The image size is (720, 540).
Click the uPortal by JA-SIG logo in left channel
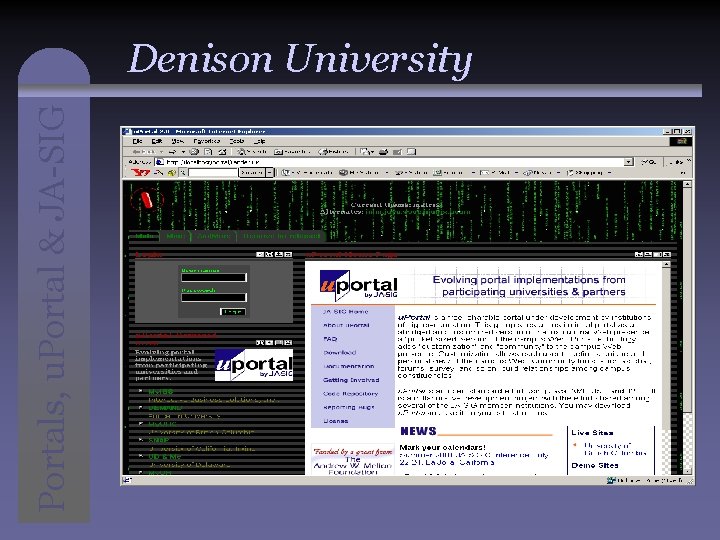(253, 365)
